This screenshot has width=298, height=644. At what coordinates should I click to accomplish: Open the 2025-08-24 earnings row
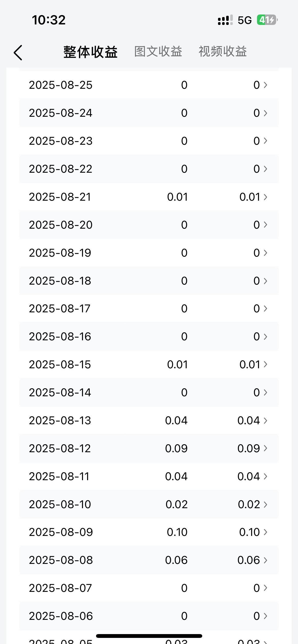[149, 113]
